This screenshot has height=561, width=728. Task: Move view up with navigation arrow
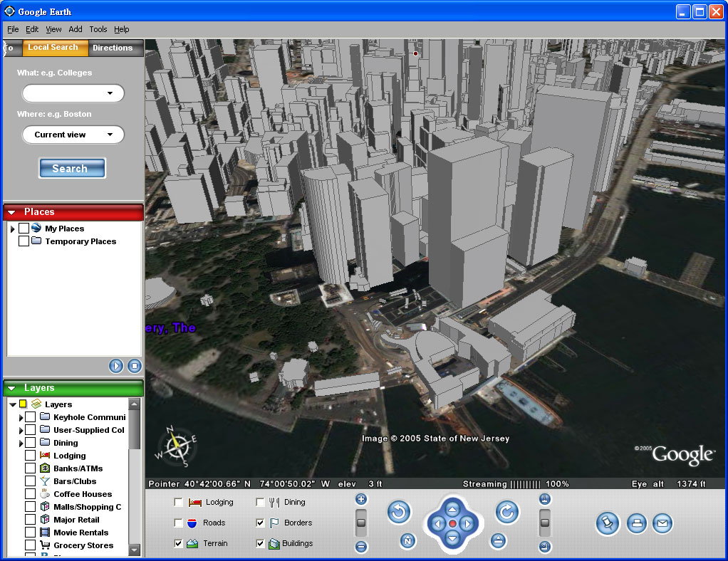coord(452,508)
